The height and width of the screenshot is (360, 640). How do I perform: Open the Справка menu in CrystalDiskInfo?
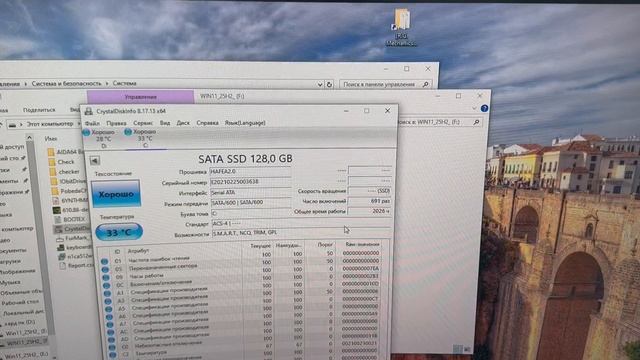pos(207,123)
